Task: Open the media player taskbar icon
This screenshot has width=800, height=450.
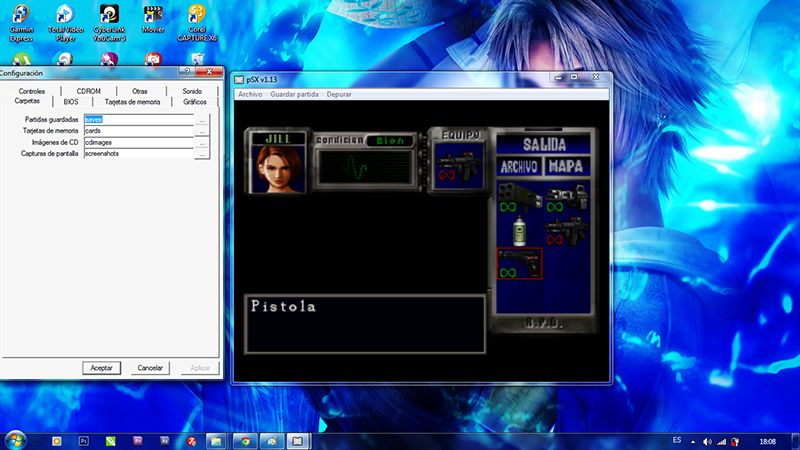Action: pyautogui.click(x=57, y=441)
